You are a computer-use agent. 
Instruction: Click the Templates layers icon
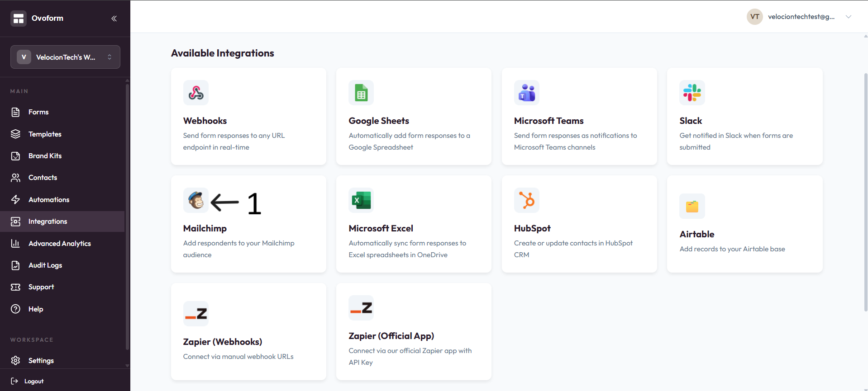click(x=16, y=134)
